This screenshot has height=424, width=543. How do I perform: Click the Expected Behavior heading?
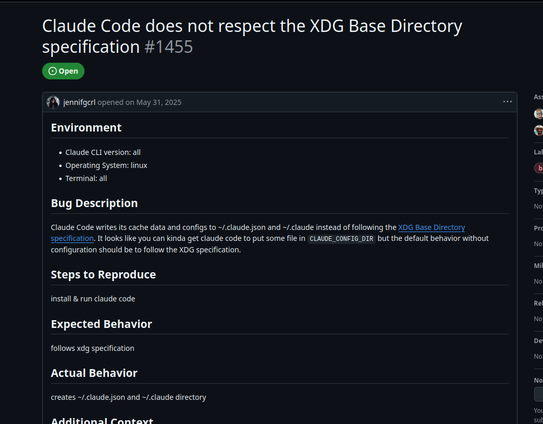pyautogui.click(x=101, y=324)
